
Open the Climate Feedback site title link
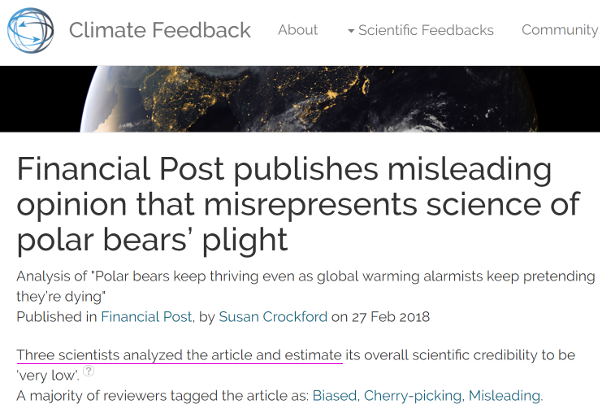[x=160, y=30]
